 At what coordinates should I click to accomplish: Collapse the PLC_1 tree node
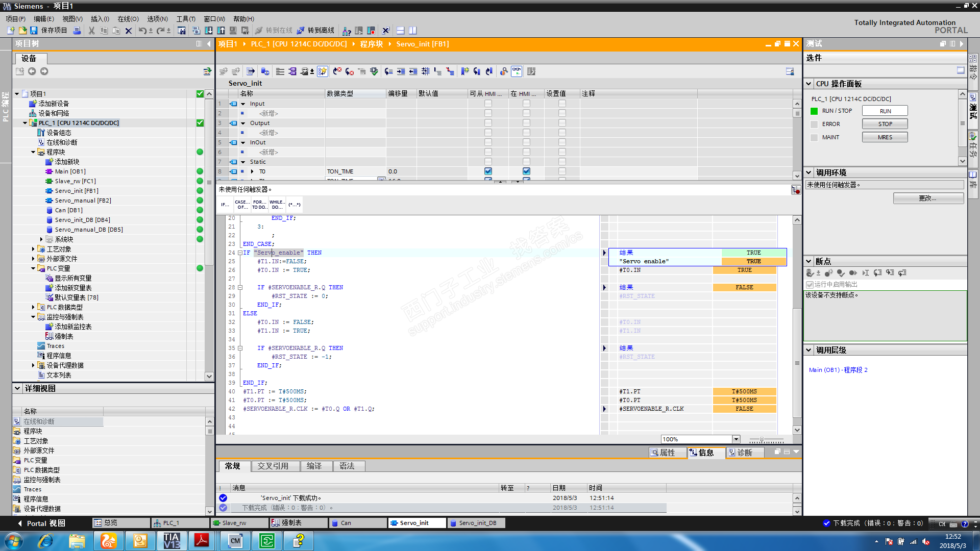[x=25, y=123]
